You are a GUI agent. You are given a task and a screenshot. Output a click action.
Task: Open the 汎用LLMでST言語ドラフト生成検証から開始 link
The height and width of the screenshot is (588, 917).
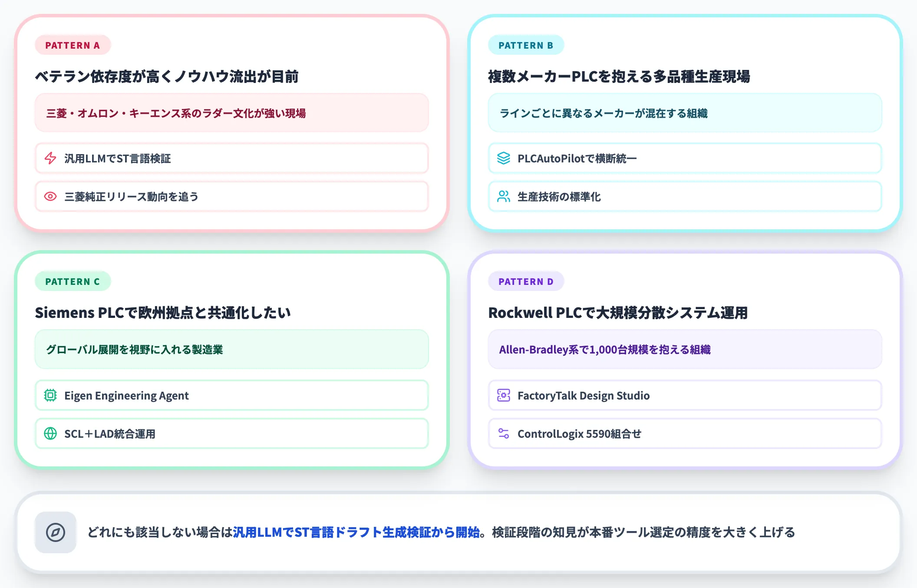click(356, 532)
